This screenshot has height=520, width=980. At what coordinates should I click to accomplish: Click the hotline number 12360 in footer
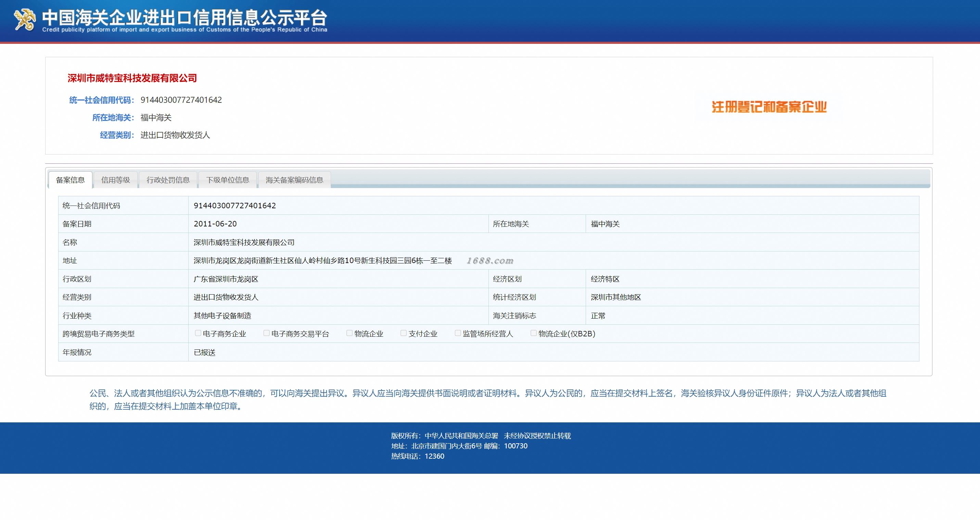pyautogui.click(x=434, y=456)
